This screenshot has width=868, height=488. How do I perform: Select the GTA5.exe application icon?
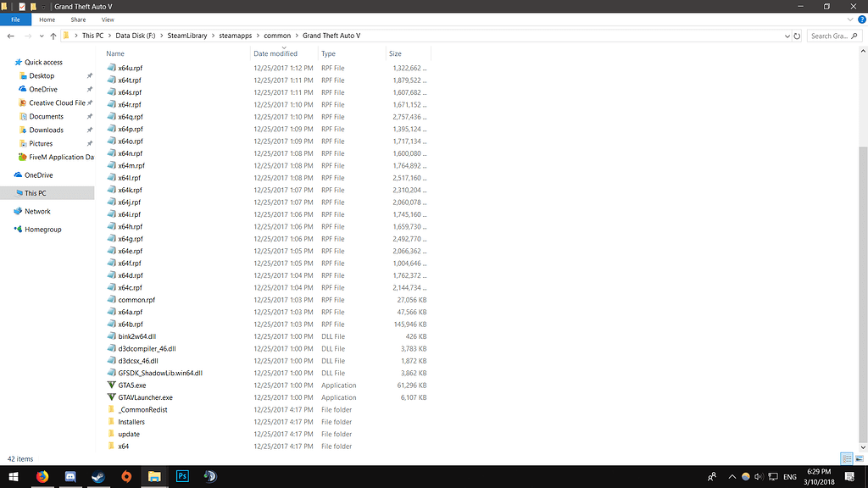click(x=111, y=385)
